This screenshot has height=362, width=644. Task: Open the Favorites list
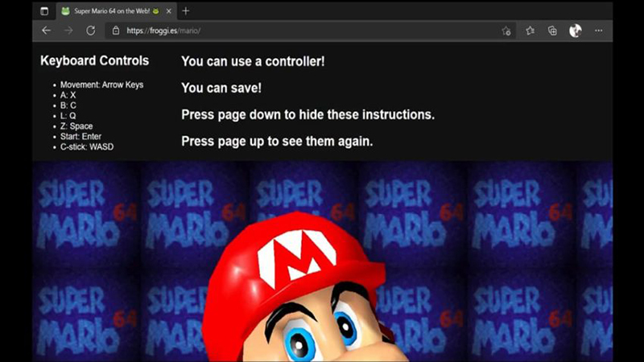pos(530,31)
